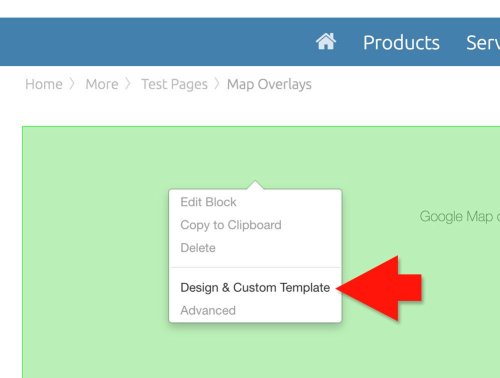Click the house icon in navigation bar

click(326, 42)
